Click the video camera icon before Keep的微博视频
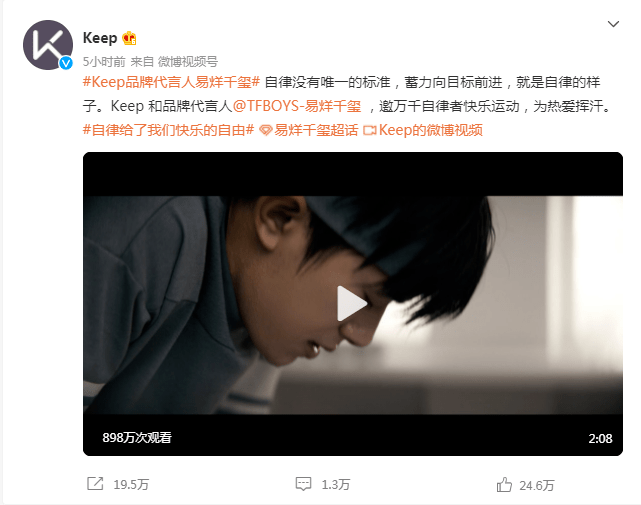 coord(370,130)
